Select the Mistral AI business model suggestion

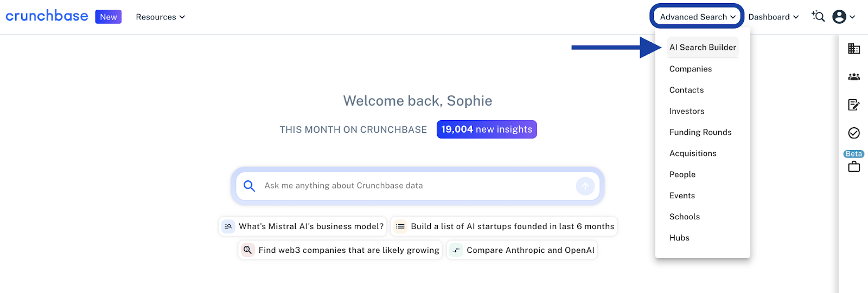tap(303, 226)
